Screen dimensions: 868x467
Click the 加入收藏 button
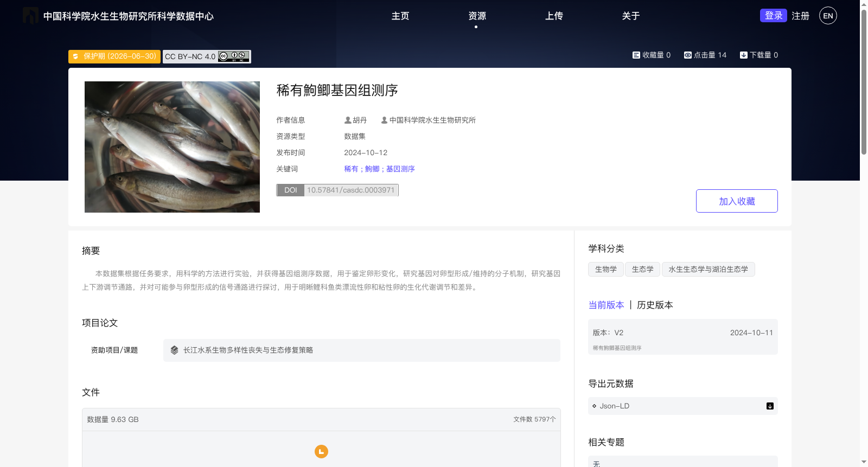click(737, 201)
